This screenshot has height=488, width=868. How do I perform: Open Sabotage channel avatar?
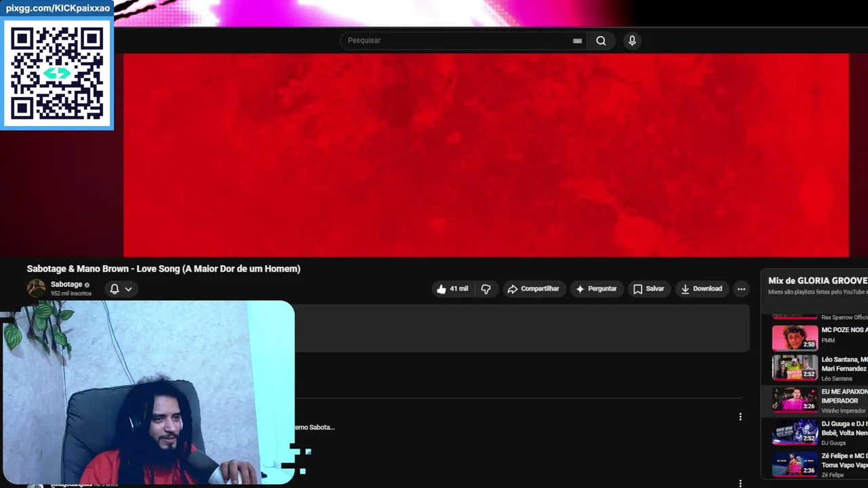tap(36, 289)
